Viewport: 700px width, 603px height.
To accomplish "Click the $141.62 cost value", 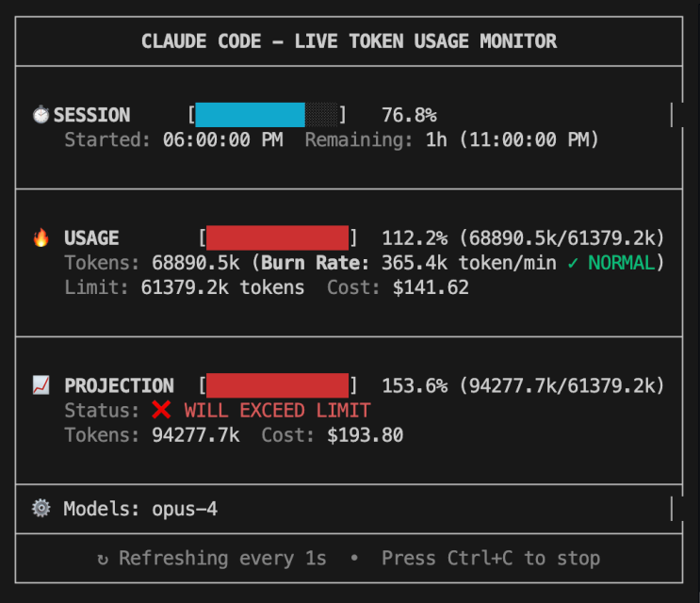I will tap(431, 287).
